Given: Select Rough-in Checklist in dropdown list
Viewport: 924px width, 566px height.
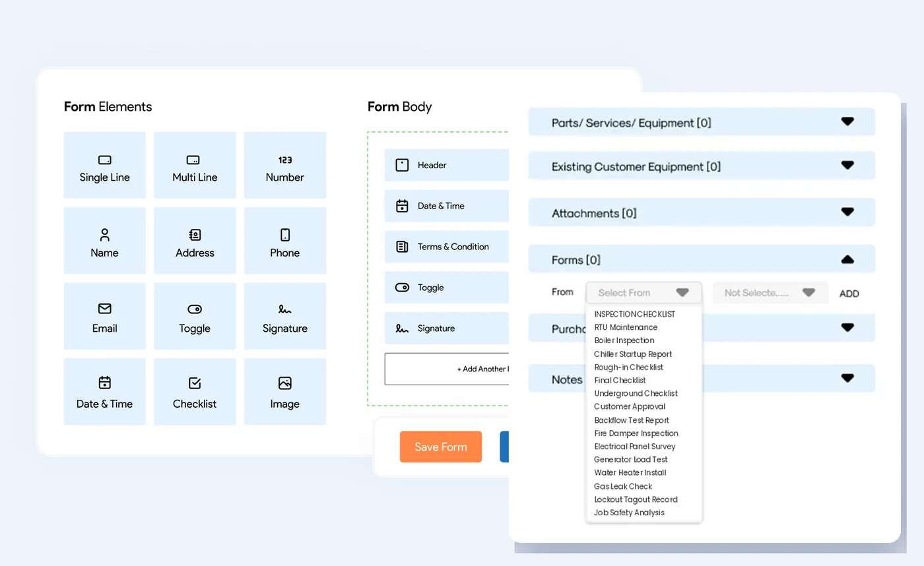Looking at the screenshot, I should coord(629,367).
